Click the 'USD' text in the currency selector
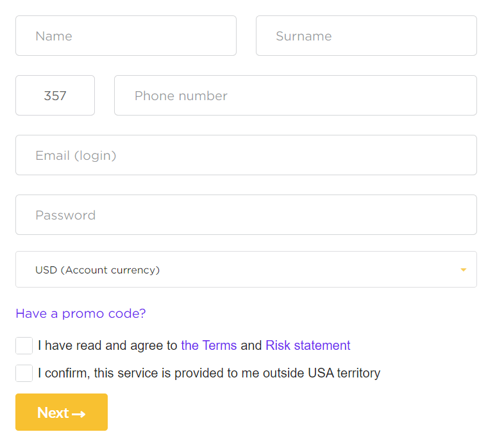This screenshot has height=441, width=504. (x=46, y=270)
